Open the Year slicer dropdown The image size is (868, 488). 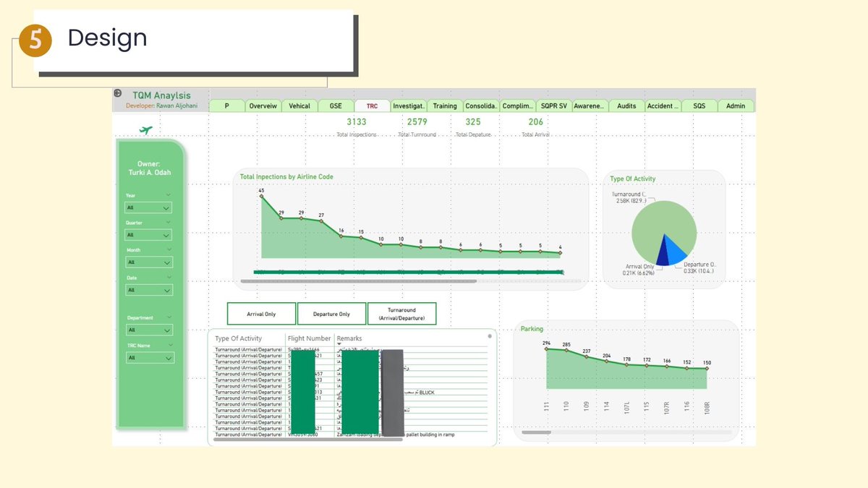[x=149, y=207]
